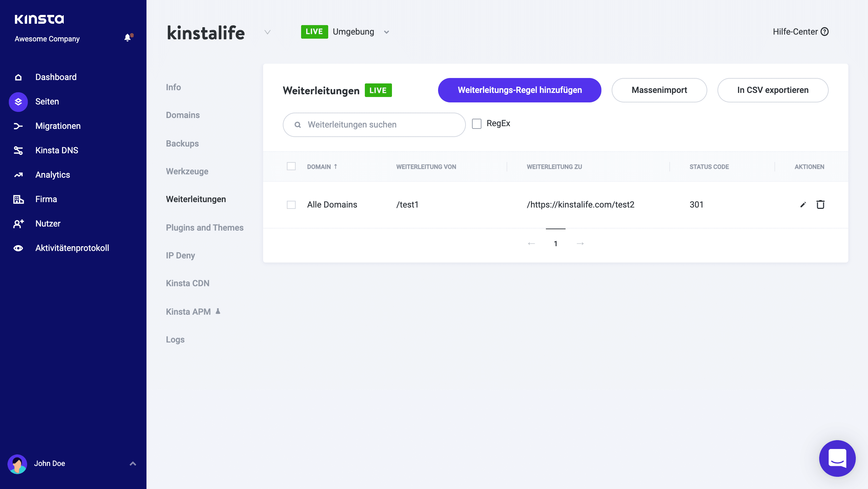Open the Intercom chat bubble
This screenshot has height=489, width=868.
(837, 458)
